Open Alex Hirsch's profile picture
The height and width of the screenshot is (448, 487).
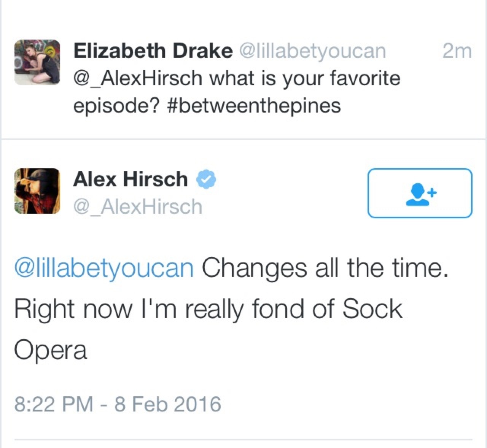(37, 191)
